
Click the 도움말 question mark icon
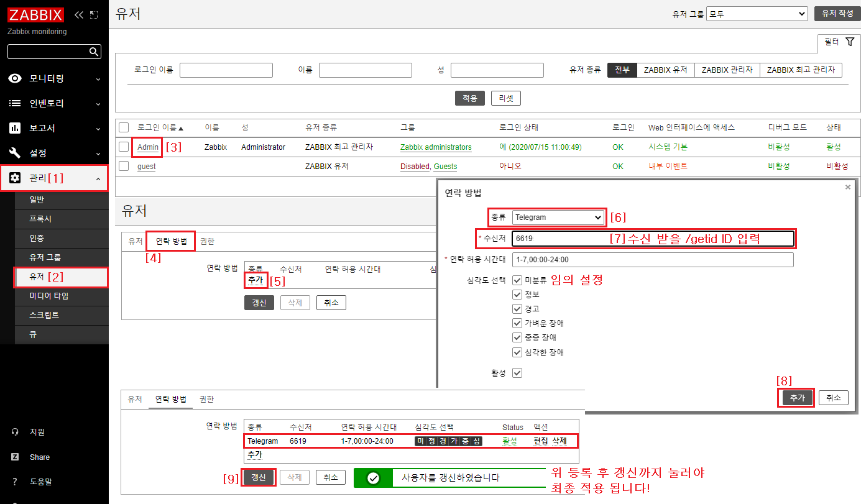15,482
